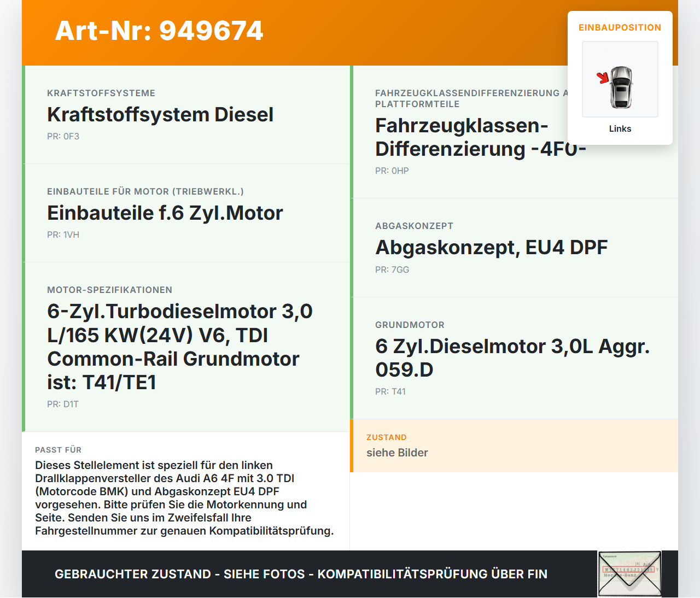Open the Abgaskonzept EU4 DPF panel
The width and height of the screenshot is (700, 598).
click(x=514, y=247)
